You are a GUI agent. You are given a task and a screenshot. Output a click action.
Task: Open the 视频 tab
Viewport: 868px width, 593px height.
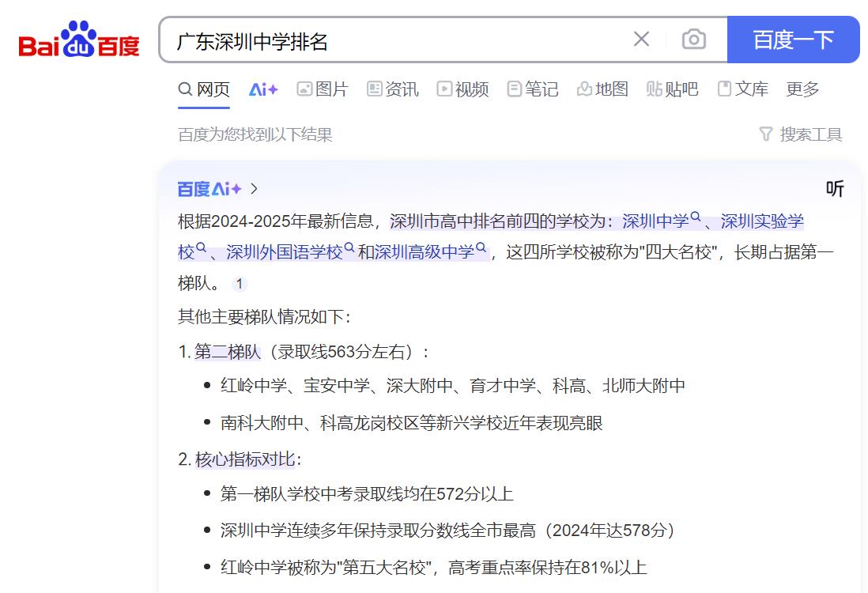[x=462, y=89]
